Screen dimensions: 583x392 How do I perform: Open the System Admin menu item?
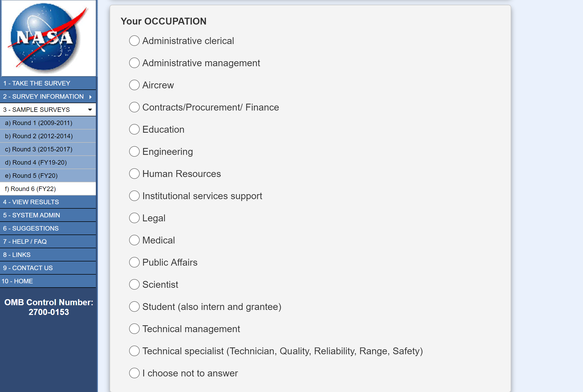(x=31, y=215)
